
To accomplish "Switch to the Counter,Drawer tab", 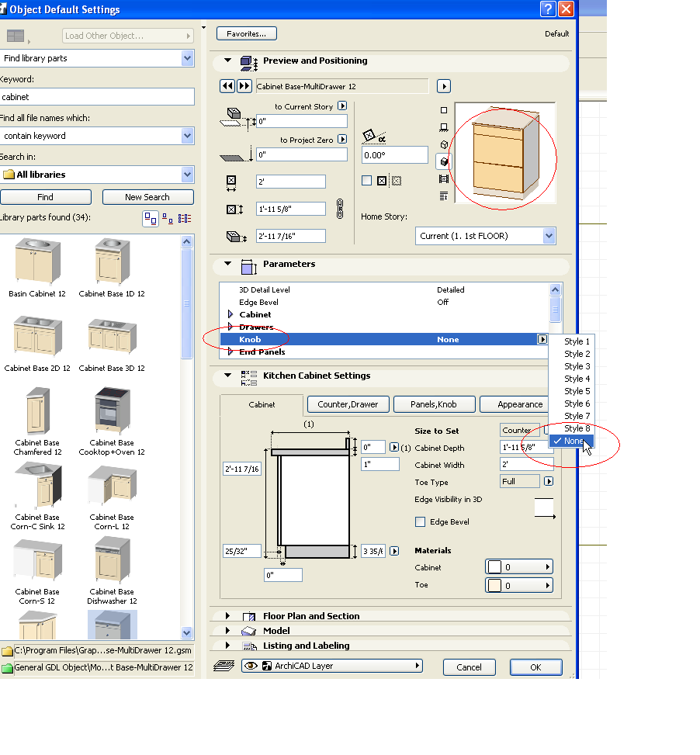I will coord(348,403).
